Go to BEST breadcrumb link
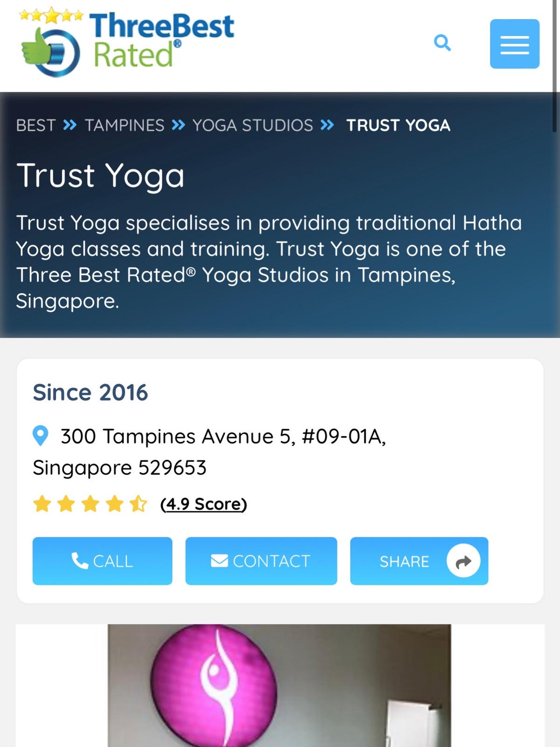 pos(36,125)
